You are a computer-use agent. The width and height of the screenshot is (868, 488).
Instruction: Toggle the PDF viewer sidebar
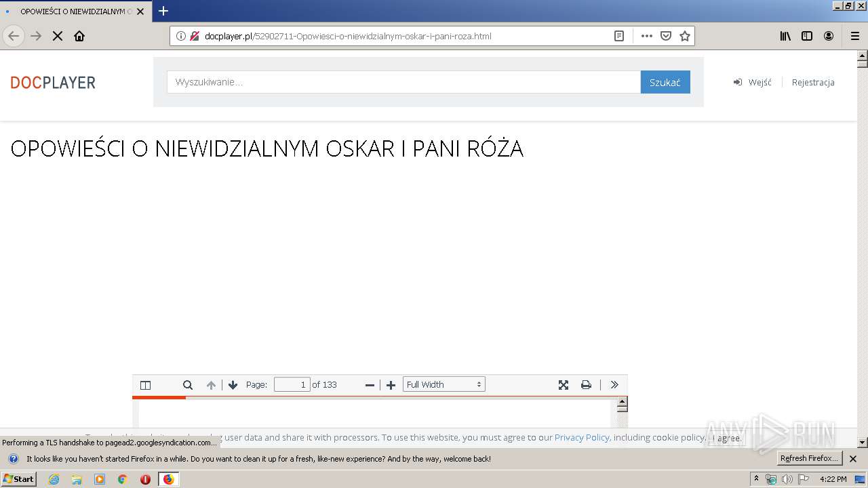[145, 385]
